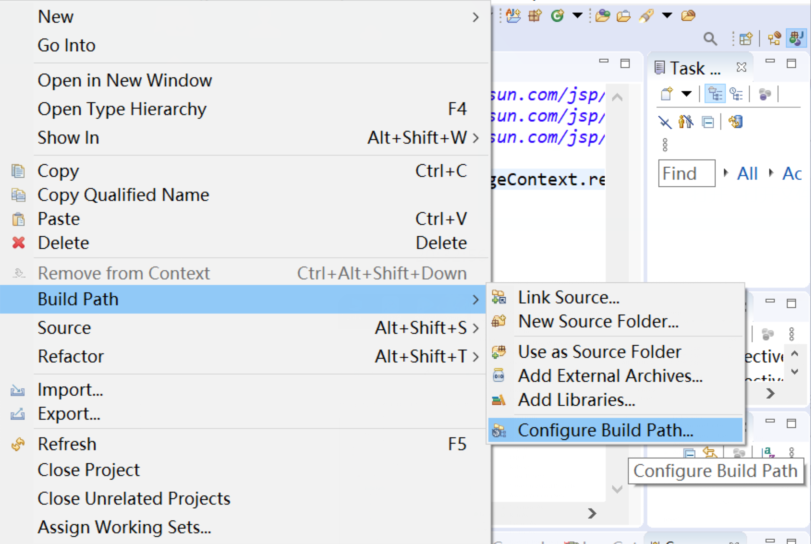Click the New Java Class green C icon
Image resolution: width=811 pixels, height=544 pixels.
pos(557,16)
